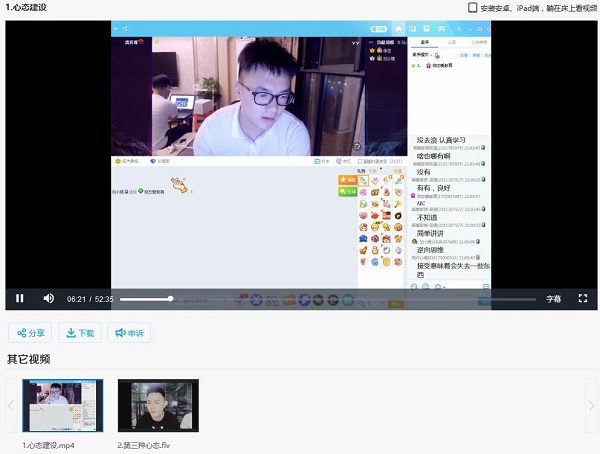
Task: Open the 2.第三种心态.flv video thumbnail
Action: (x=158, y=405)
